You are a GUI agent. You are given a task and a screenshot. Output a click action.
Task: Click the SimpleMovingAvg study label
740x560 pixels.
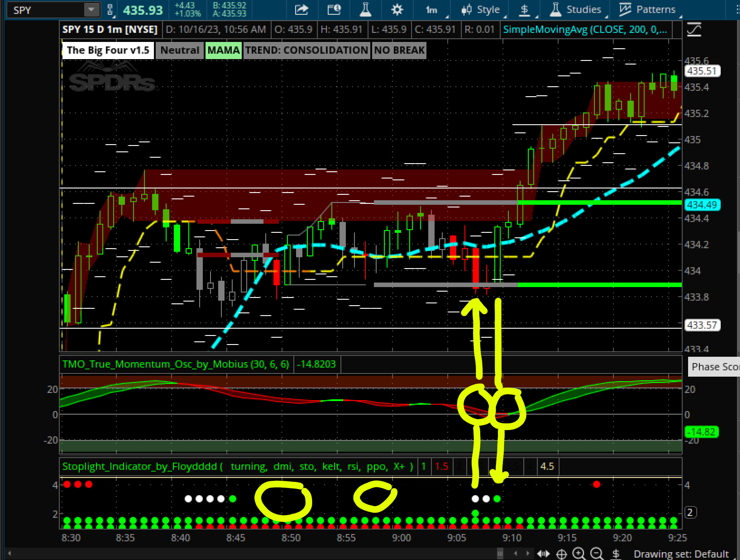pyautogui.click(x=585, y=30)
